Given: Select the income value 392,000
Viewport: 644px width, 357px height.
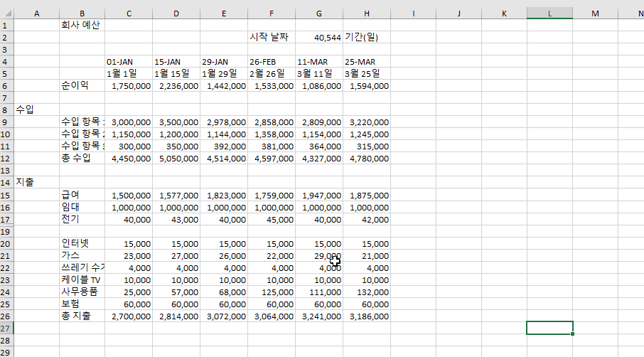Looking at the screenshot, I should (224, 146).
